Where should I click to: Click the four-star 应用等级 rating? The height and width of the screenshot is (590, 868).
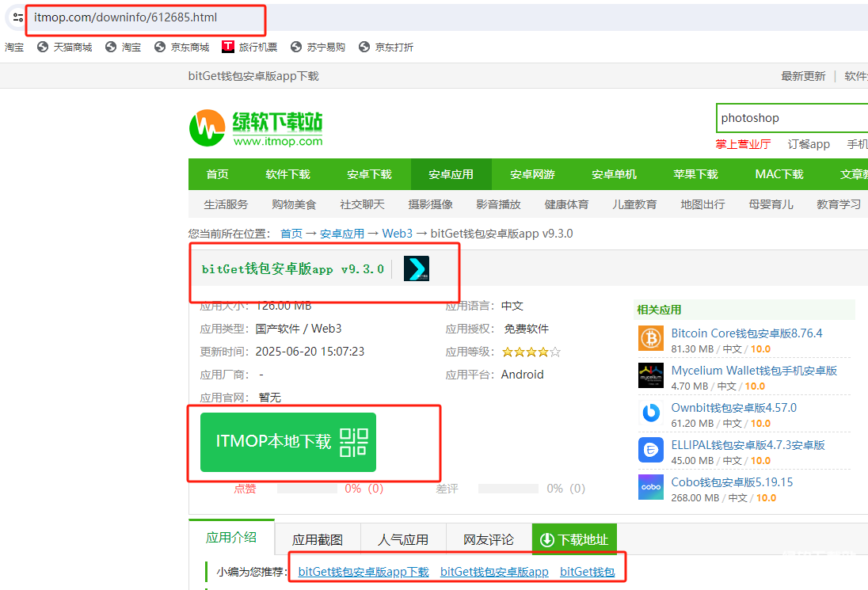(531, 352)
